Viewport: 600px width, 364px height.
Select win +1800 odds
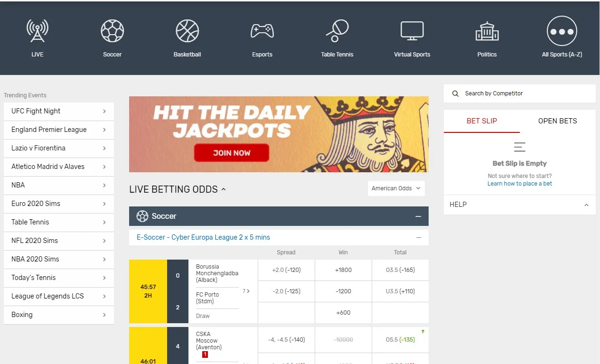(x=343, y=270)
